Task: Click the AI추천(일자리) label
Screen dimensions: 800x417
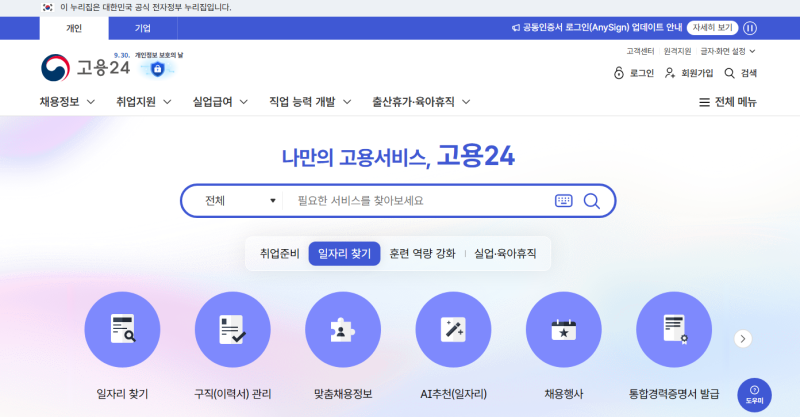Action: 453,394
